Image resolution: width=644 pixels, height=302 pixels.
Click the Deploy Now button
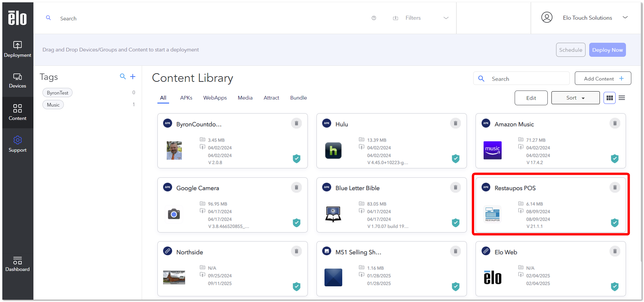point(607,50)
